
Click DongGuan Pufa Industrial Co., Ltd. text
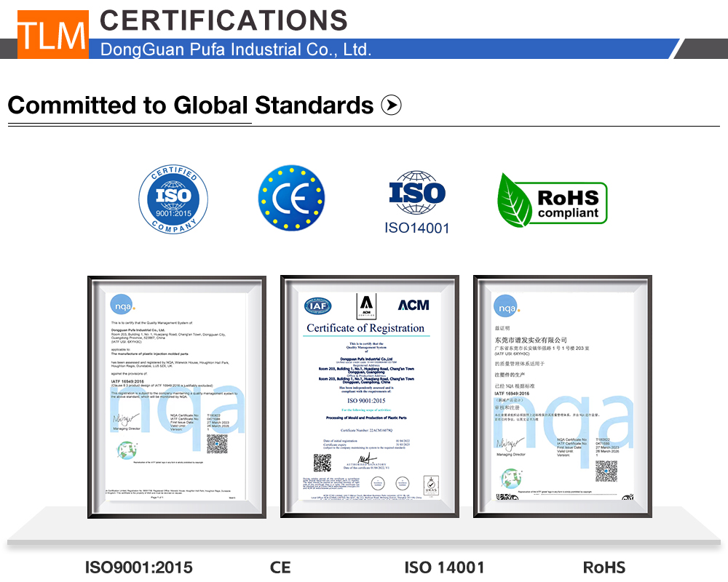[x=236, y=49]
